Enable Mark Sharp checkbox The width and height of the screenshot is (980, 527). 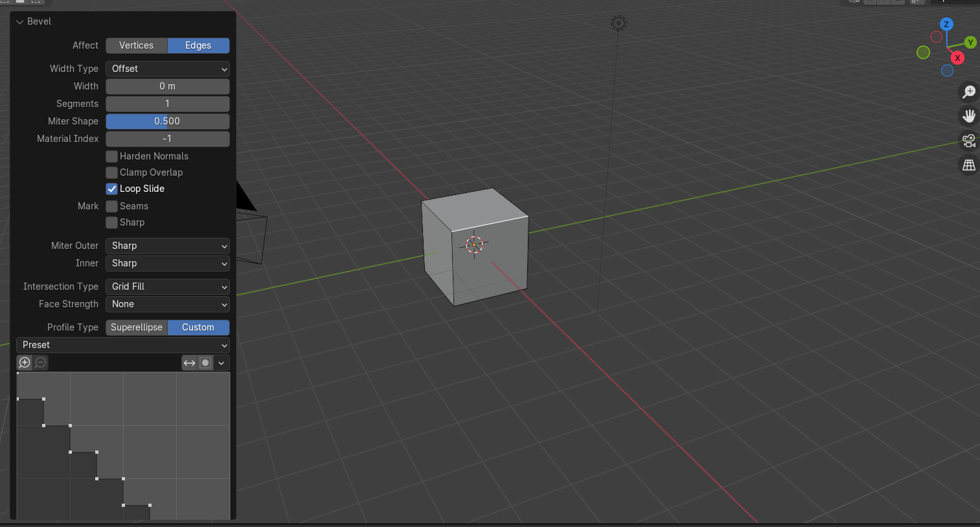click(112, 222)
